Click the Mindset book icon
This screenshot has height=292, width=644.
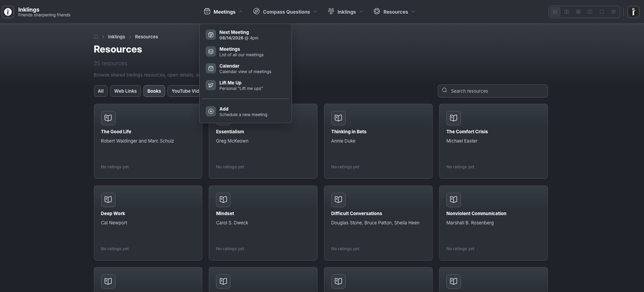[x=223, y=200]
